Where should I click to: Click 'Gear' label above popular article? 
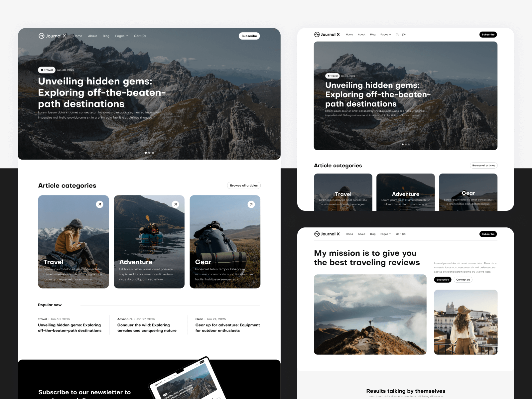[x=199, y=319]
